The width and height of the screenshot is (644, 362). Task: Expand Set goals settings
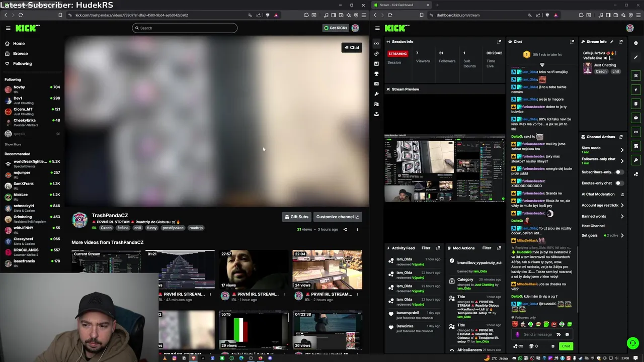pyautogui.click(x=622, y=235)
